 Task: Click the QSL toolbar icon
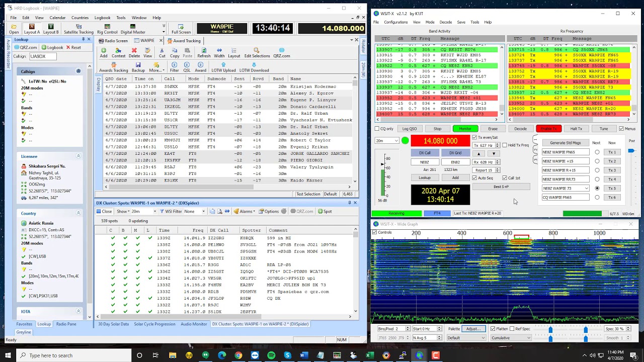click(187, 67)
